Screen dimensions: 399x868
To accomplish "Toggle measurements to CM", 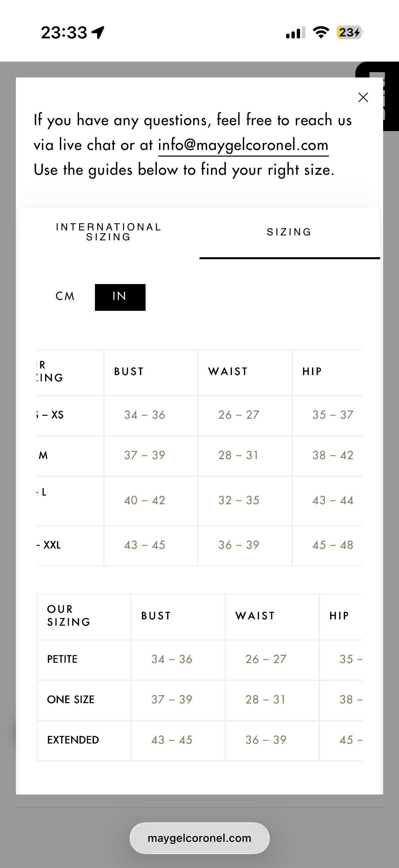I will [65, 296].
